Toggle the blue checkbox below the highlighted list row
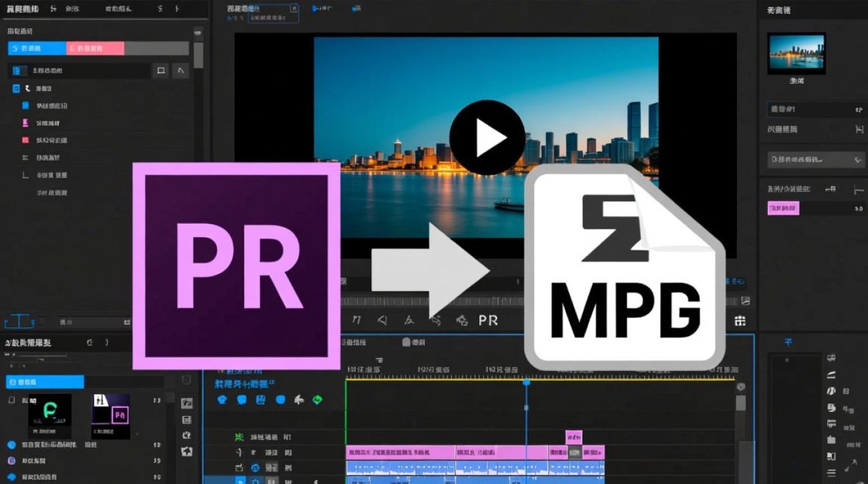Viewport: 868px width, 484px height. [x=17, y=88]
